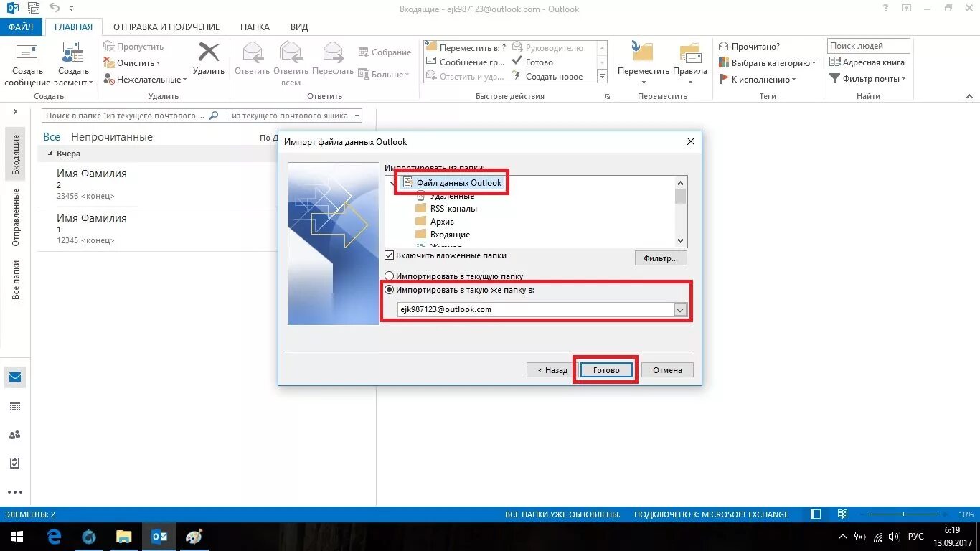Open File Explorer from taskbar

click(124, 537)
